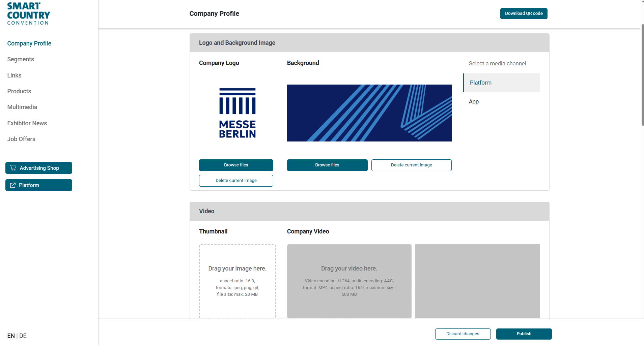The width and height of the screenshot is (644, 348).
Task: Delete current Company Logo image
Action: point(236,181)
